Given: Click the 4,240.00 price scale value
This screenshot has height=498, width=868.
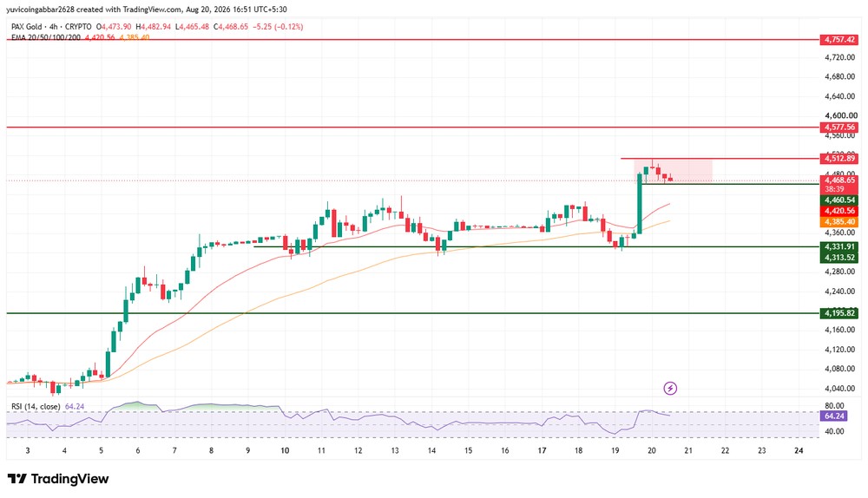Looking at the screenshot, I should coord(839,292).
